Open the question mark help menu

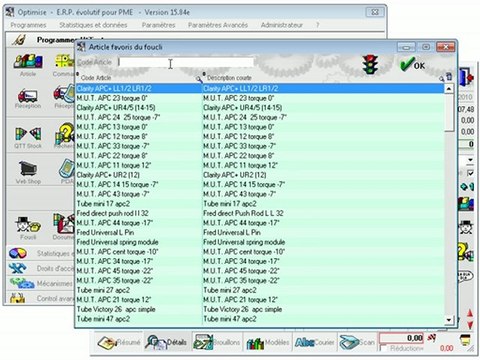click(318, 25)
